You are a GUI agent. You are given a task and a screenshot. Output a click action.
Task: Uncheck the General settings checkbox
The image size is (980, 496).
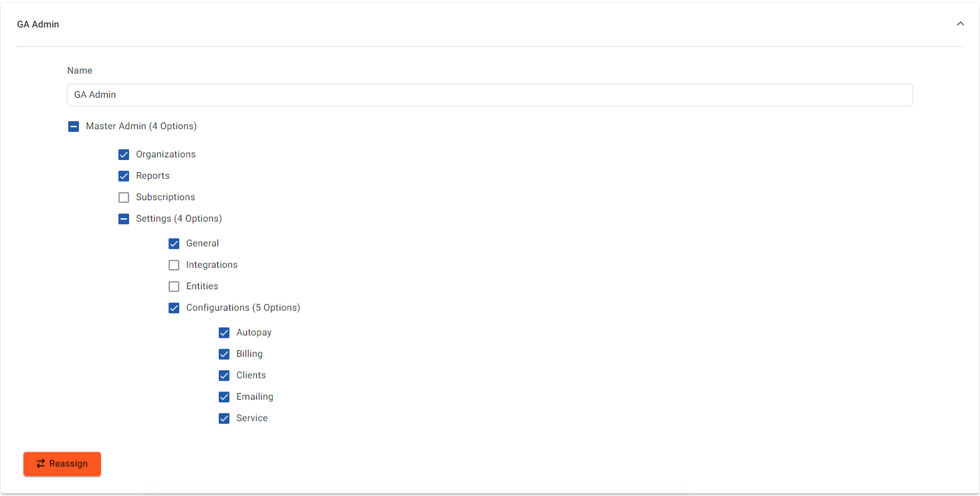(x=174, y=244)
